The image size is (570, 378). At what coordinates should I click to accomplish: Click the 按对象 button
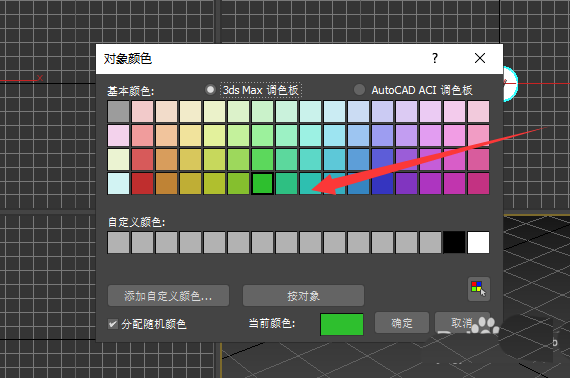click(303, 295)
